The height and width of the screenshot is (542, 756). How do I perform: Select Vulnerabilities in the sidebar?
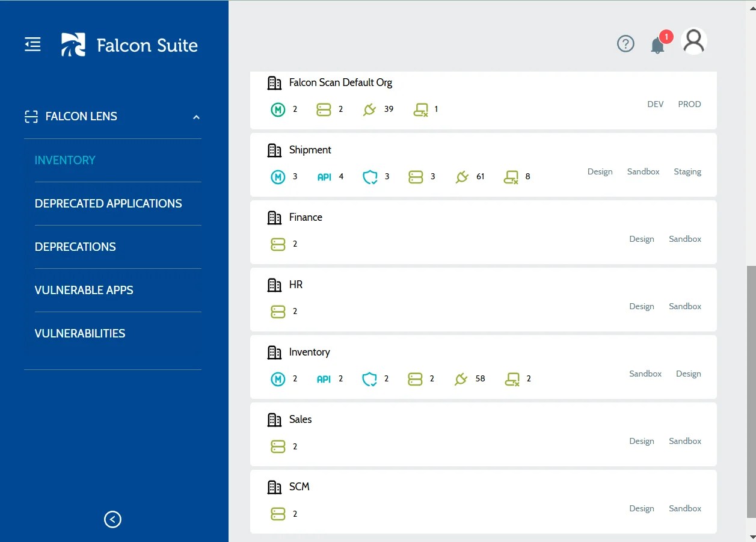click(80, 333)
